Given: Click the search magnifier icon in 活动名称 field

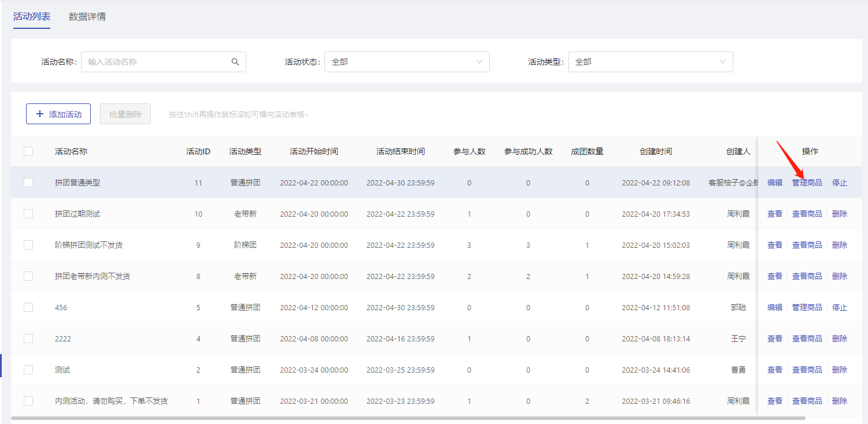Looking at the screenshot, I should point(235,62).
